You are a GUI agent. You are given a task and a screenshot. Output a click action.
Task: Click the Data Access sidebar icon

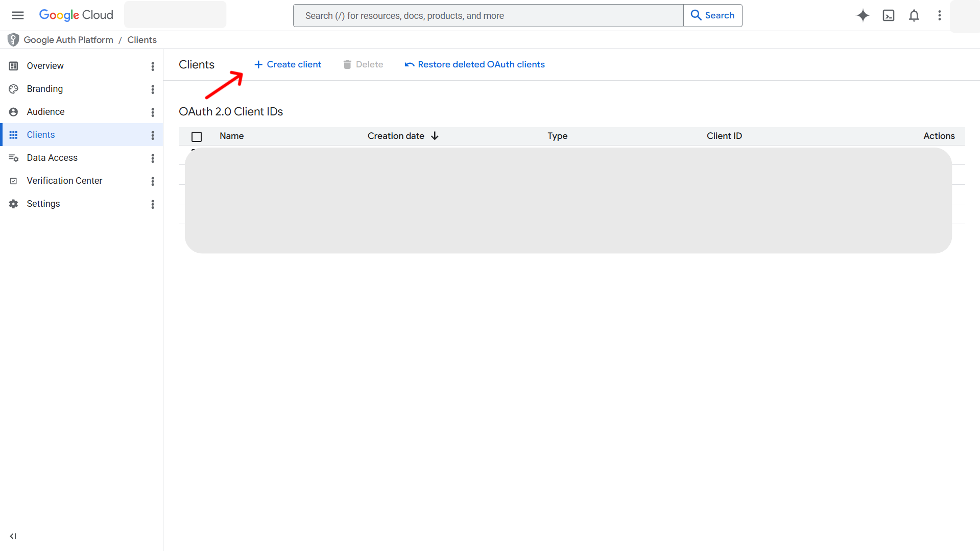click(14, 157)
